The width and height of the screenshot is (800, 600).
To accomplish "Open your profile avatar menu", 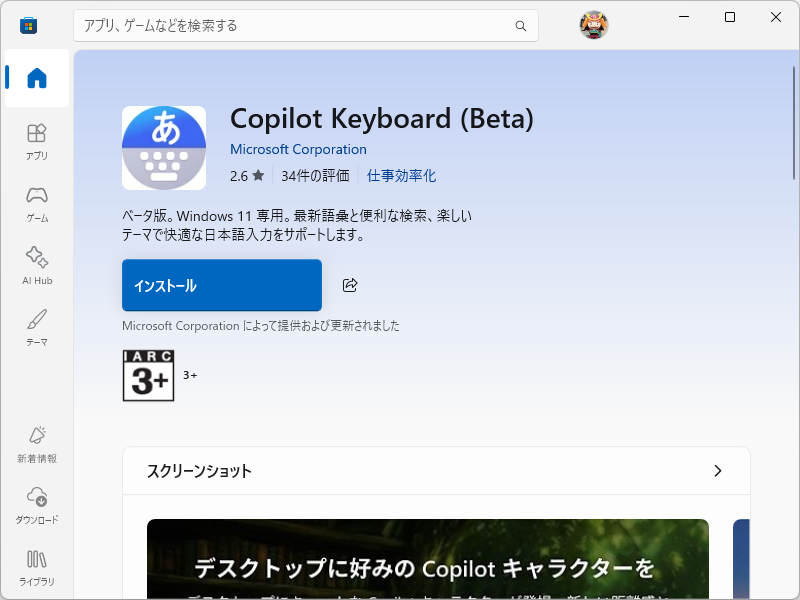I will tap(593, 26).
